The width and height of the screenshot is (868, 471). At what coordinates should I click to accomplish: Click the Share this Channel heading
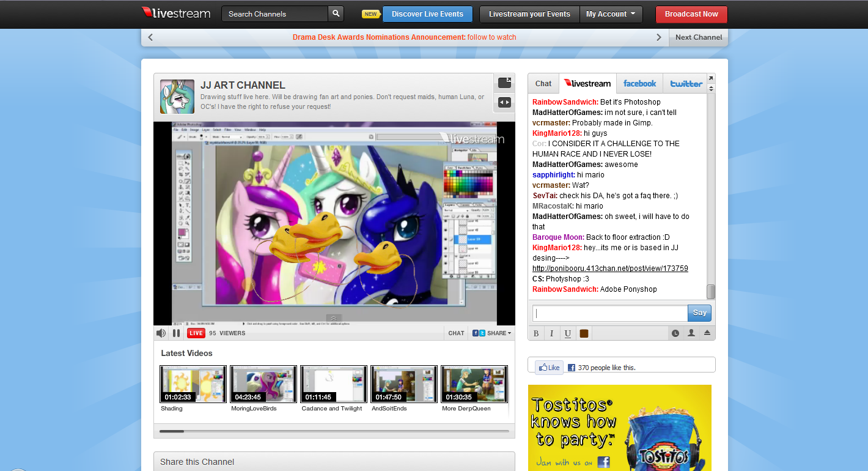point(197,462)
